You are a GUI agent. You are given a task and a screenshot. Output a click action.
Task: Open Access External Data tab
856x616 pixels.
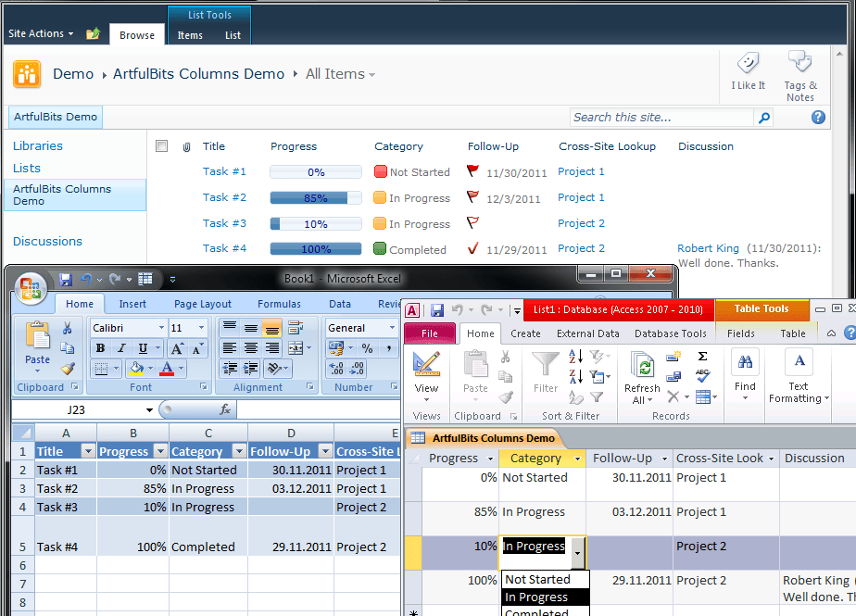click(588, 333)
